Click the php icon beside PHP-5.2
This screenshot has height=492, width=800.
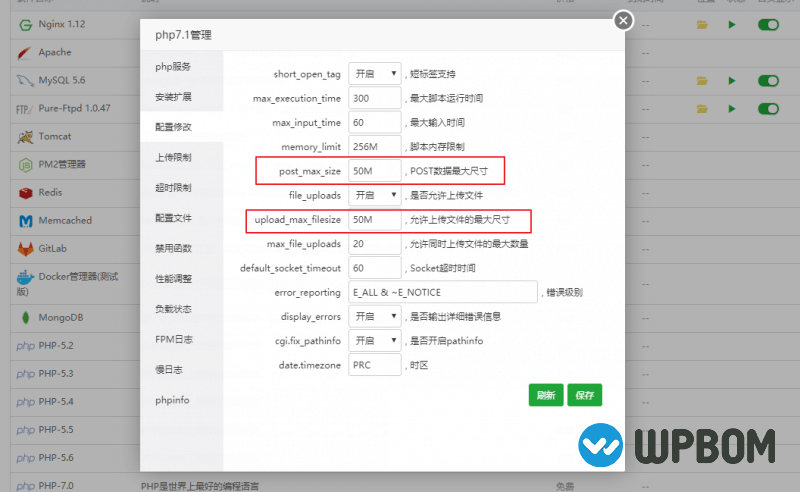pos(26,346)
